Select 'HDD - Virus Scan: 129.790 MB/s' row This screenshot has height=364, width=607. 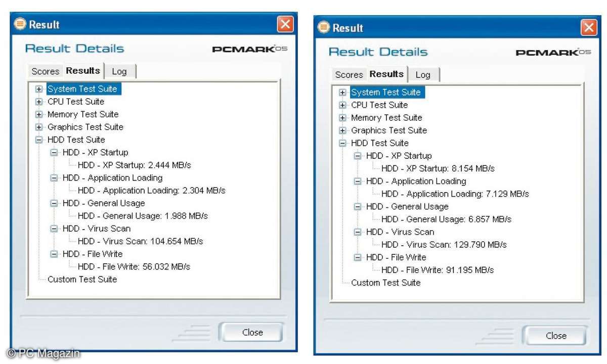[444, 245]
